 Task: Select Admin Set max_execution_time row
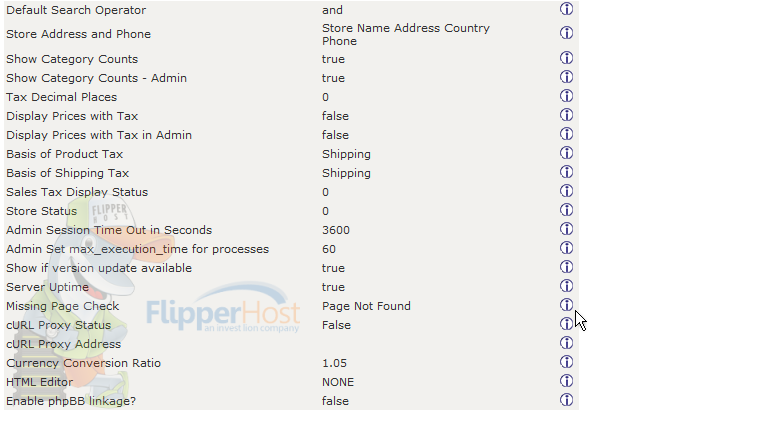point(291,249)
